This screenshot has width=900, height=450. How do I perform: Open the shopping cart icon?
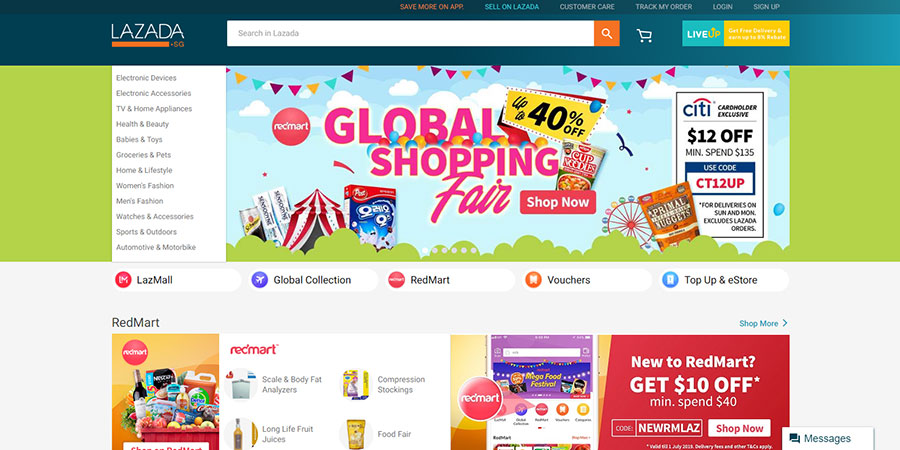(644, 36)
